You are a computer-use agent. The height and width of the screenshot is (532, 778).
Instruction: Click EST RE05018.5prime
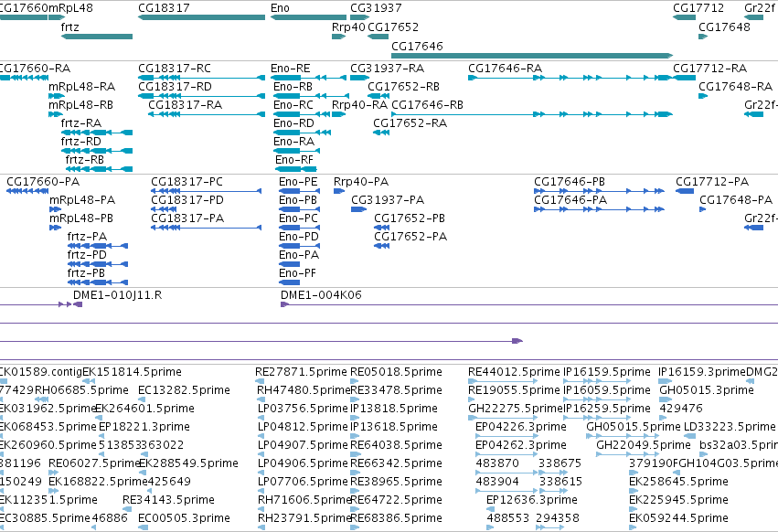click(396, 372)
